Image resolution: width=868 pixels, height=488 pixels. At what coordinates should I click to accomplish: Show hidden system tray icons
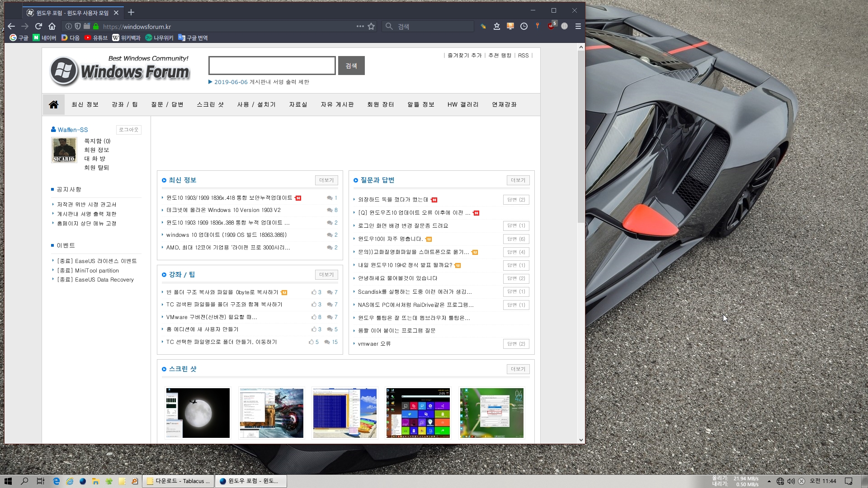tap(769, 481)
